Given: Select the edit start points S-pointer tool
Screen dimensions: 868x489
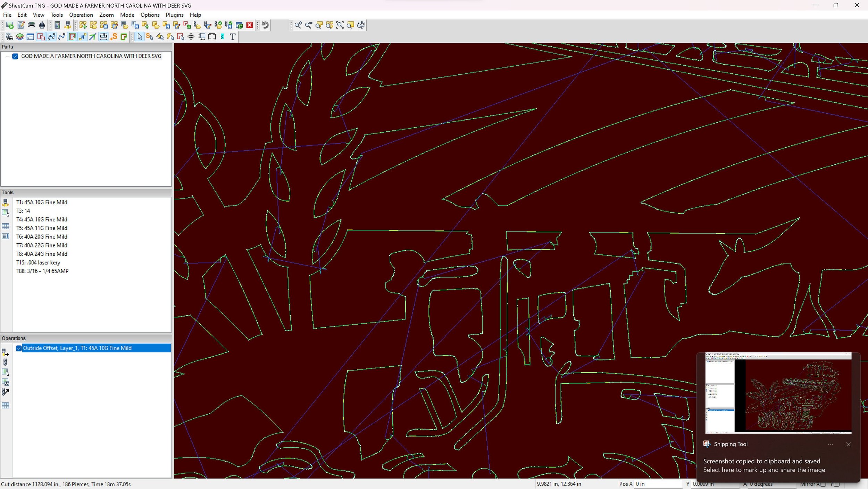Looking at the screenshot, I should tap(150, 37).
